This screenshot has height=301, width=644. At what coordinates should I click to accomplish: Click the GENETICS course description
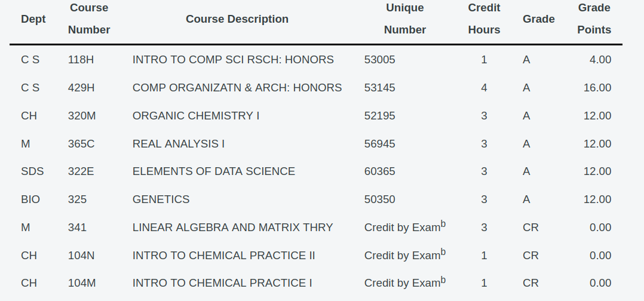161,199
